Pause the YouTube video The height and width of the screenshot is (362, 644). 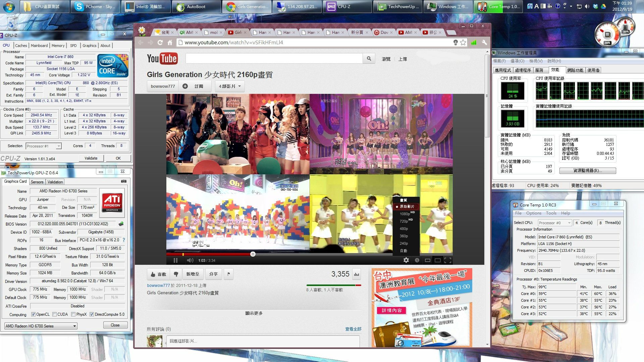(175, 260)
